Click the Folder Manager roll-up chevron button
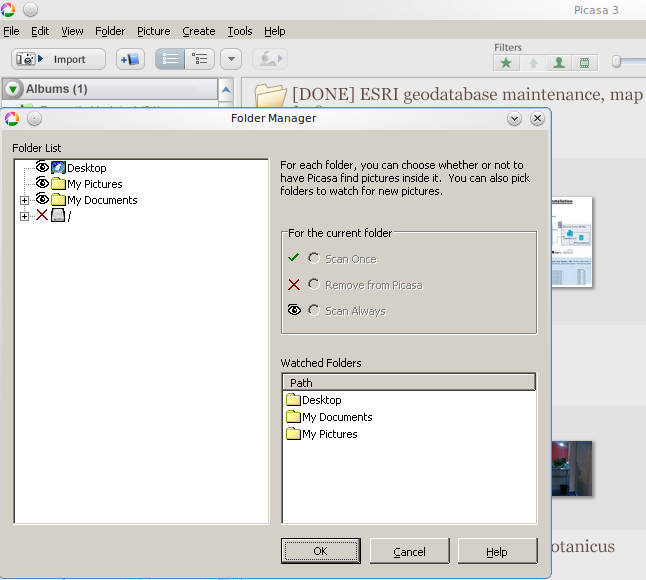Viewport: 646px width, 580px height. click(514, 119)
